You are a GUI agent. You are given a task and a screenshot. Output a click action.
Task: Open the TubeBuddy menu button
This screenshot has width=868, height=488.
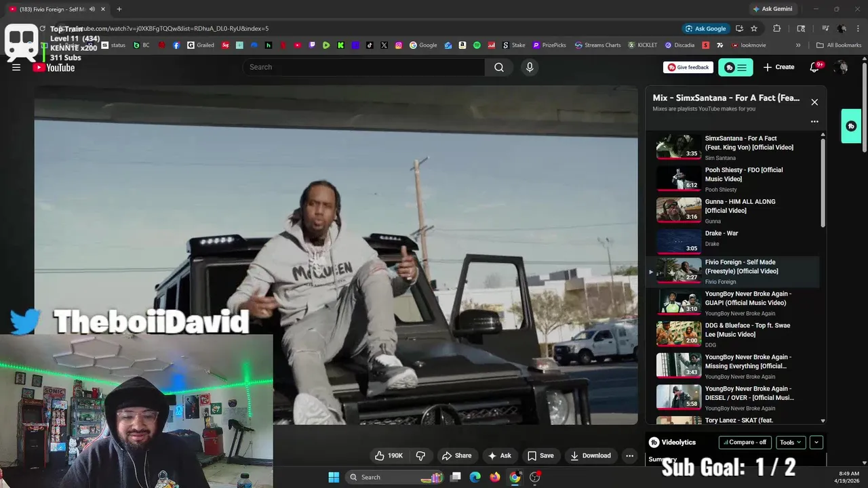tap(736, 67)
